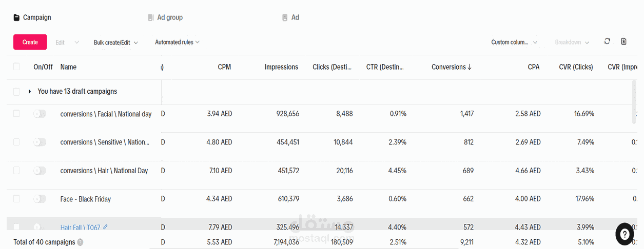
Task: Click the vertical scrollbar on the table
Action: pos(634,101)
